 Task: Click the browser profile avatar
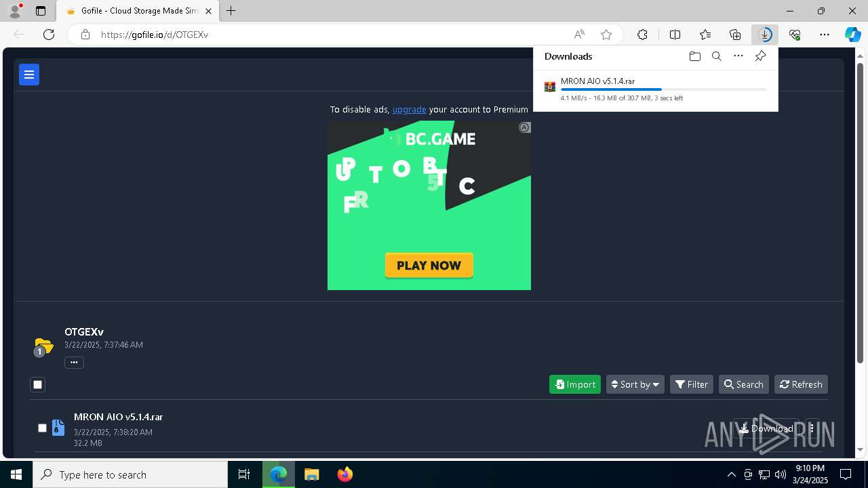click(x=15, y=11)
